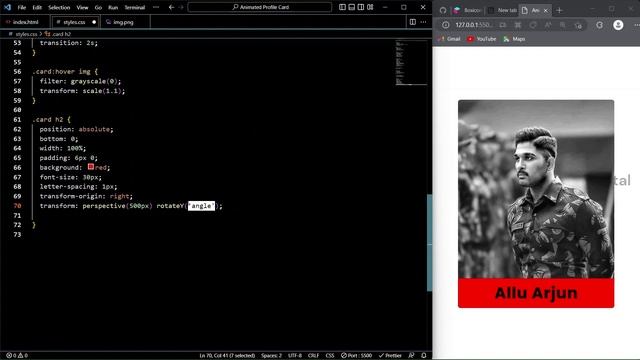Screen dimensions: 640x360
Task: Stop Live Server at Port : 5500
Action: (356, 356)
